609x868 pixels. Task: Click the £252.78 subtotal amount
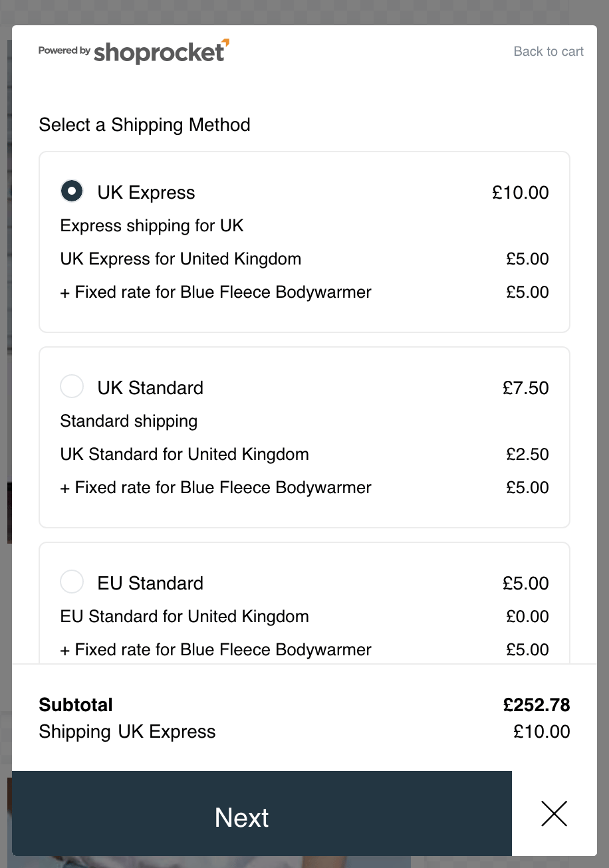pyautogui.click(x=536, y=705)
